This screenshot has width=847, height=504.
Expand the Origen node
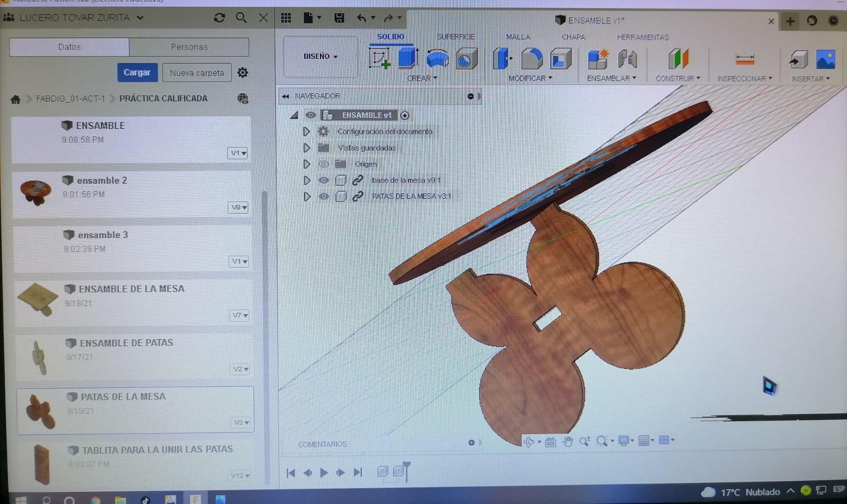coord(306,164)
